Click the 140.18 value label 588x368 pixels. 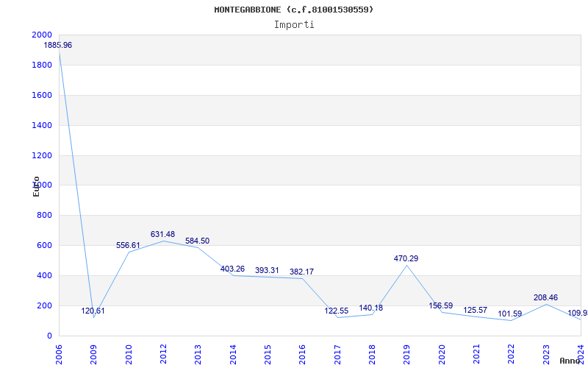(x=371, y=308)
